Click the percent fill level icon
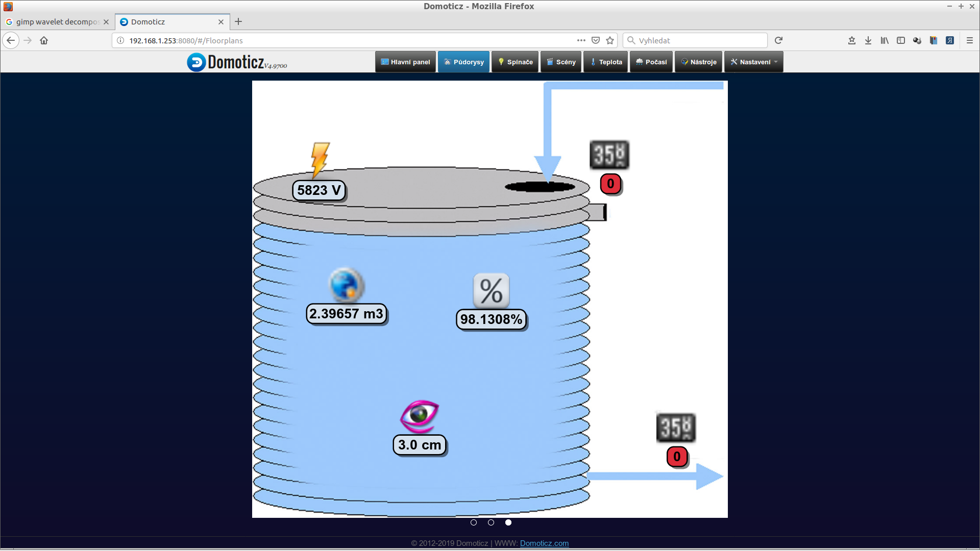 491,291
